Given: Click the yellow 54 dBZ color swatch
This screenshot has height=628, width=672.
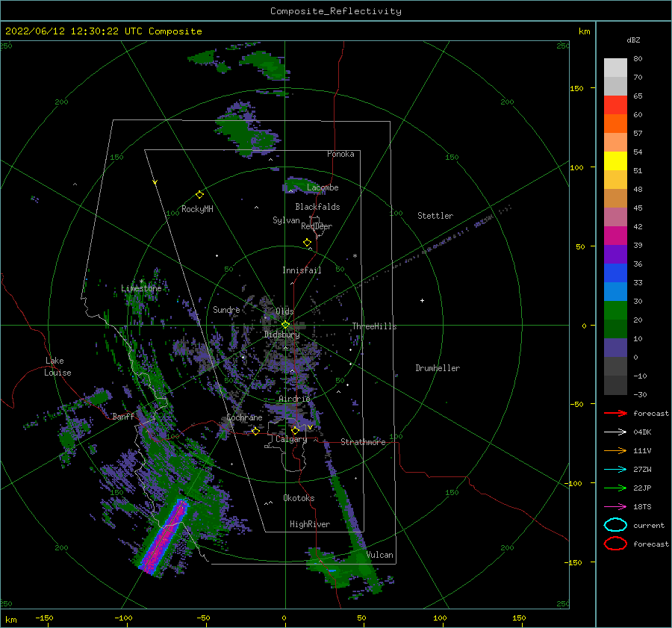Looking at the screenshot, I should (x=615, y=161).
